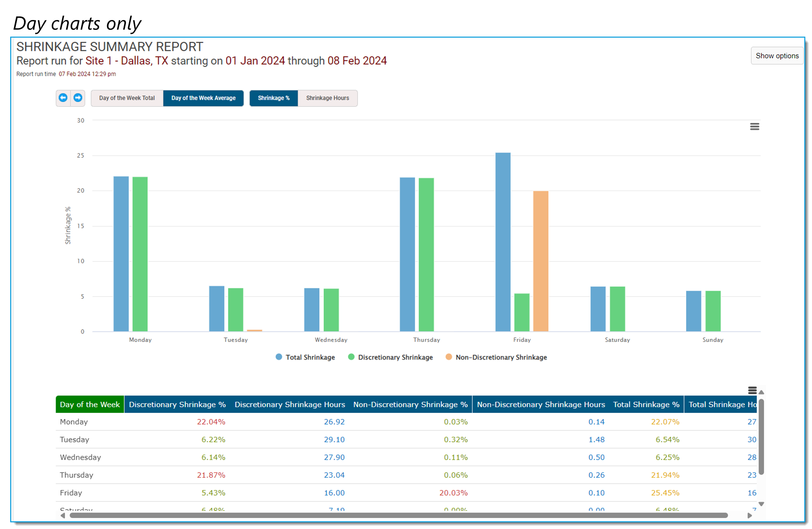Screen dimensions: 812x529
Task: Click Thursday's green Discretionary Shrinkage bar
Action: click(426, 255)
